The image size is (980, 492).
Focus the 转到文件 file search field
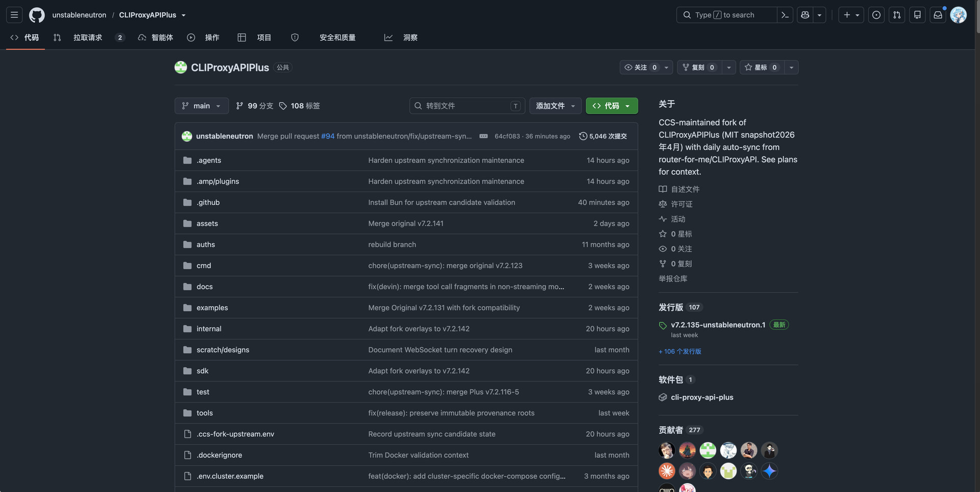click(467, 106)
